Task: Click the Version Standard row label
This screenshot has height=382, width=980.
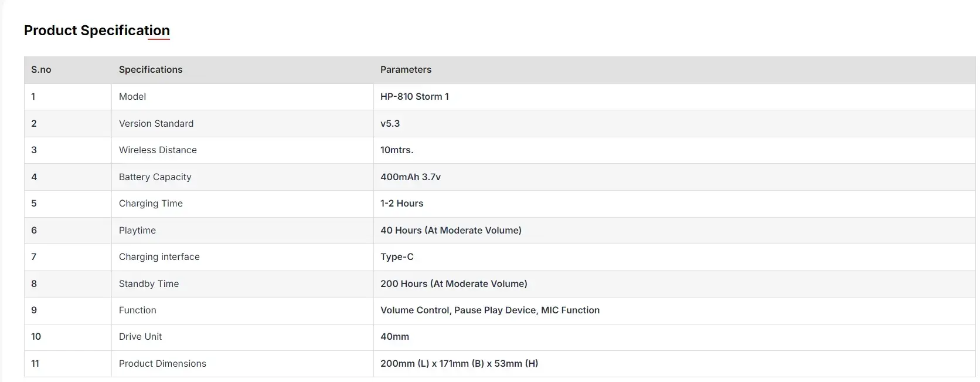Action: pos(156,124)
